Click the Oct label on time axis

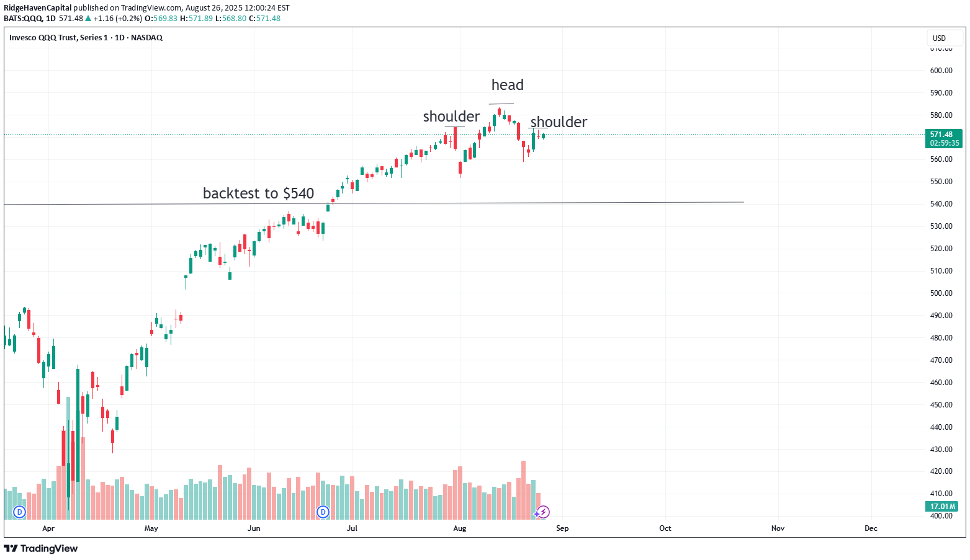[x=665, y=528]
